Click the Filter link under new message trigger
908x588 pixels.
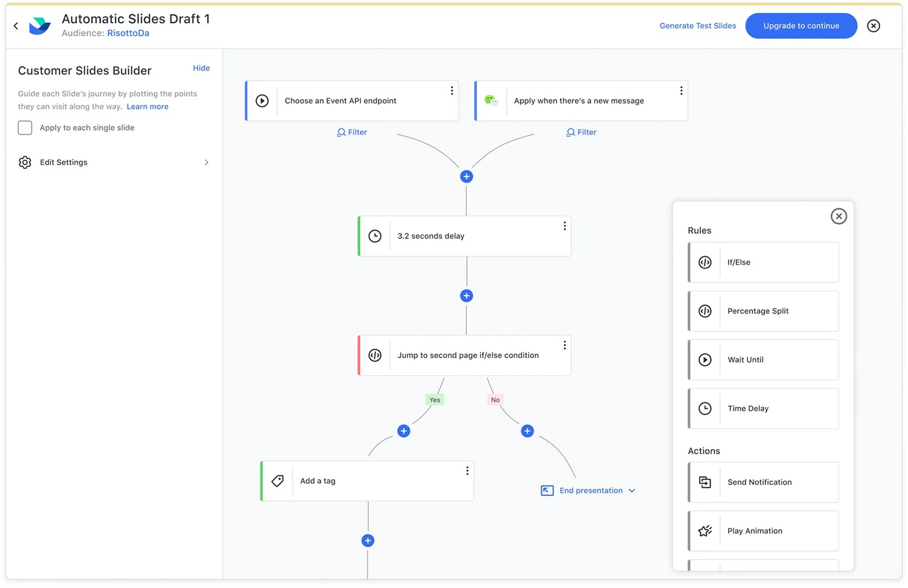581,132
